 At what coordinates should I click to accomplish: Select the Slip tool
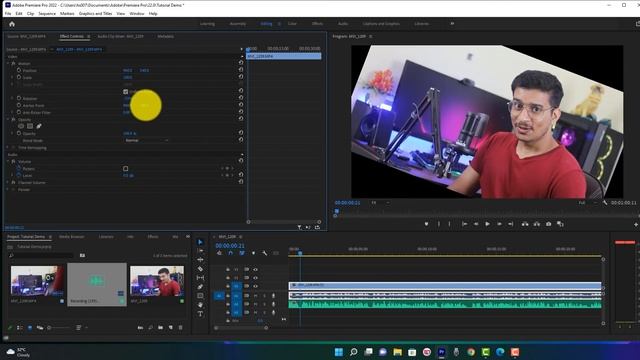pyautogui.click(x=200, y=278)
